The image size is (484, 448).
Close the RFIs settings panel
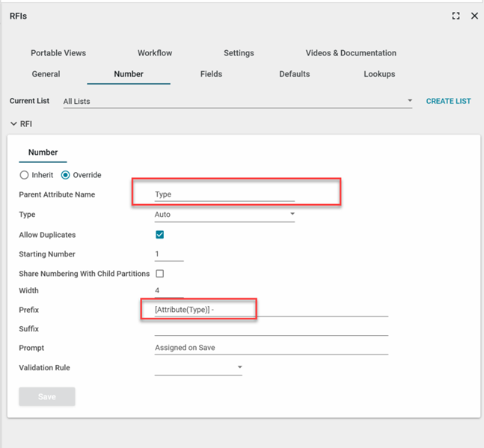474,16
